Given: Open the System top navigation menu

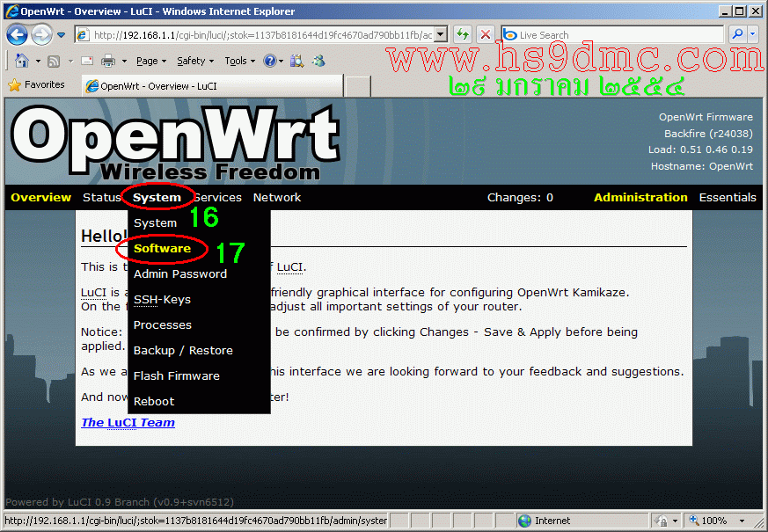Looking at the screenshot, I should tap(157, 197).
